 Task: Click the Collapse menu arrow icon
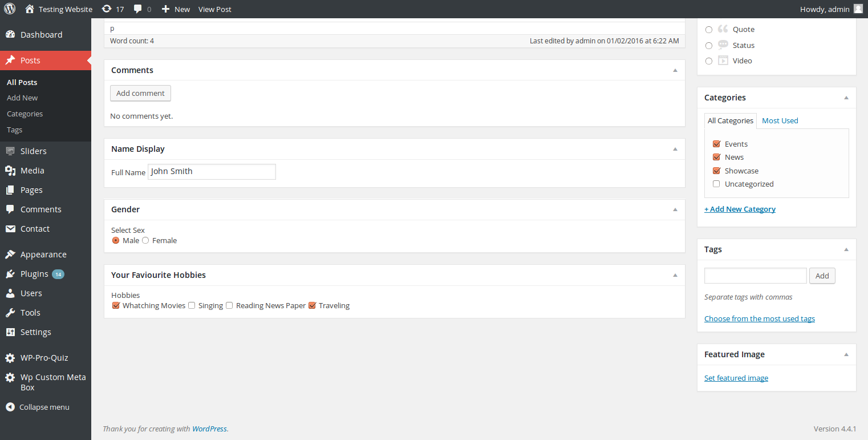point(10,407)
